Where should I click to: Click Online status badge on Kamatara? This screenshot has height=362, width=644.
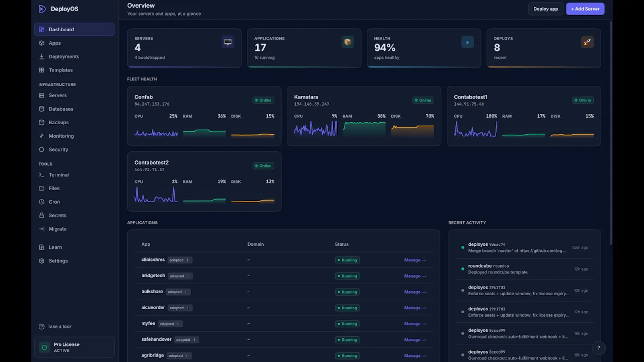click(x=423, y=100)
